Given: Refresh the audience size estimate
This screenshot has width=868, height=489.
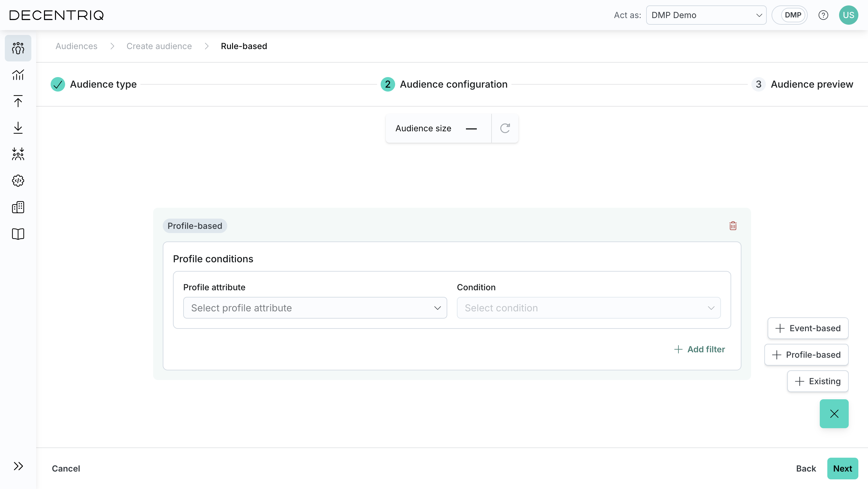Looking at the screenshot, I should pos(505,128).
